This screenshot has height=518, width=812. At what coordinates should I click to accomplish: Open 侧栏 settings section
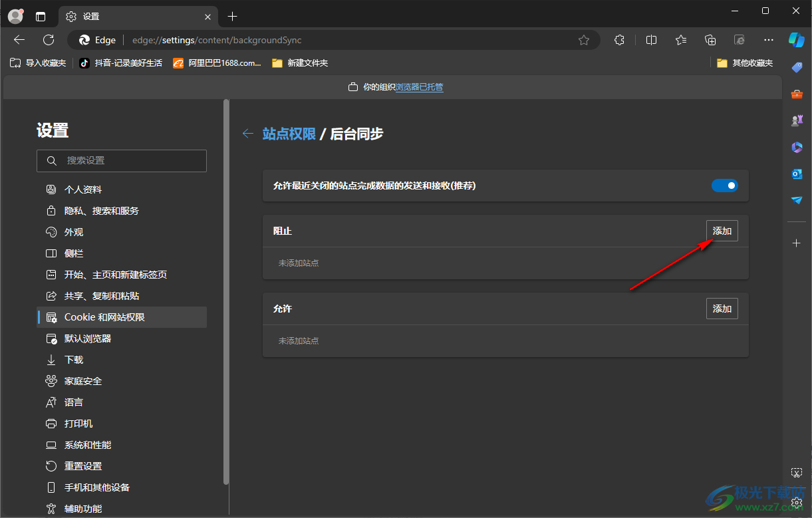tap(122, 253)
